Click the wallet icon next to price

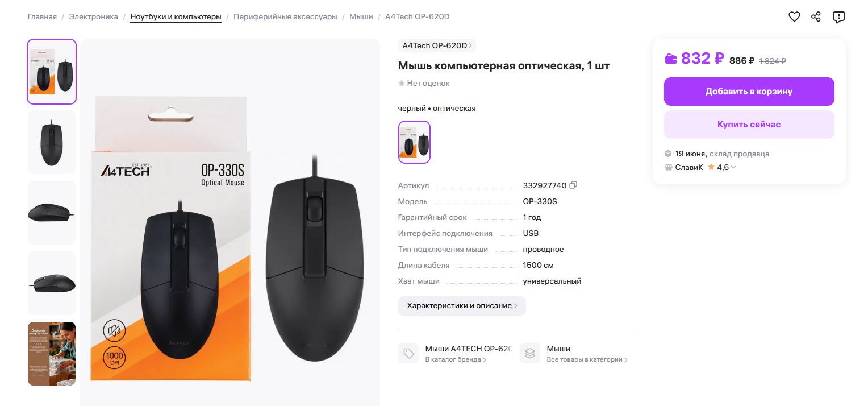click(x=671, y=59)
